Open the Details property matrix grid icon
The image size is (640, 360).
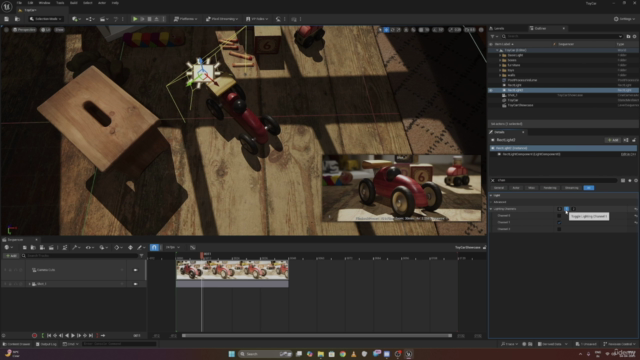click(x=623, y=180)
